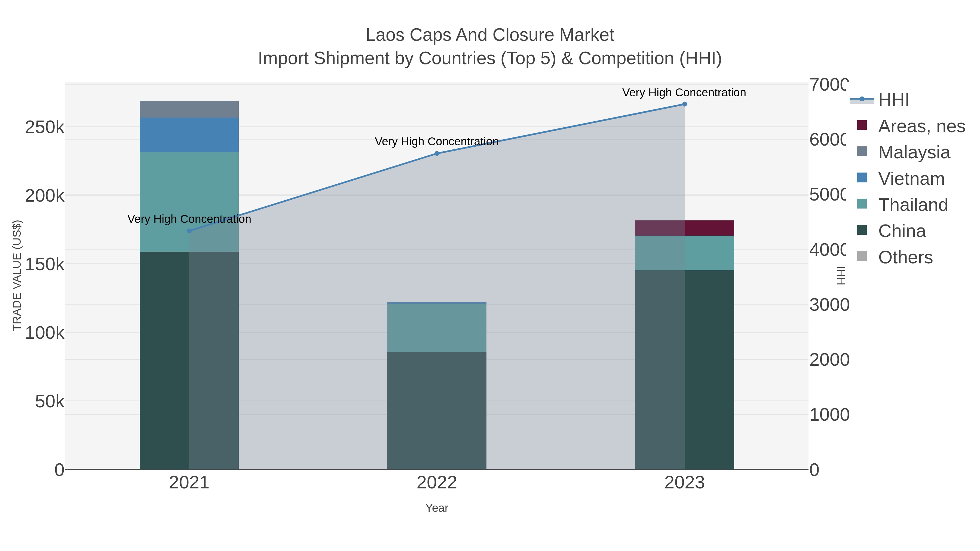980x551 pixels.
Task: Click the Thailand teal legend swatch
Action: [862, 204]
